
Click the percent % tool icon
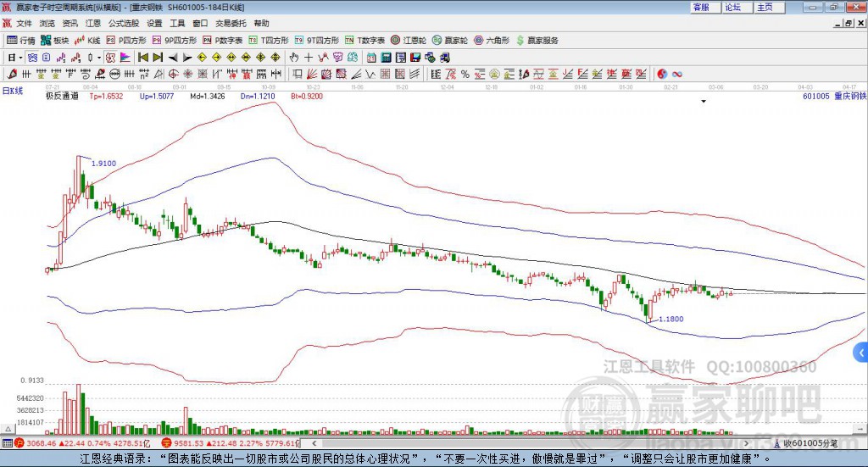(x=465, y=74)
